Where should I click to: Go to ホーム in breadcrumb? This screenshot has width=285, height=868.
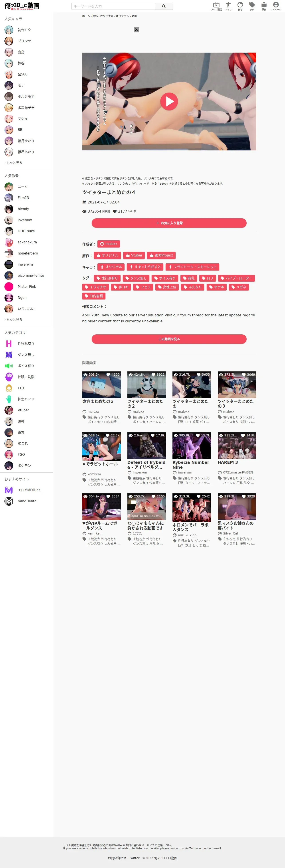pyautogui.click(x=86, y=16)
